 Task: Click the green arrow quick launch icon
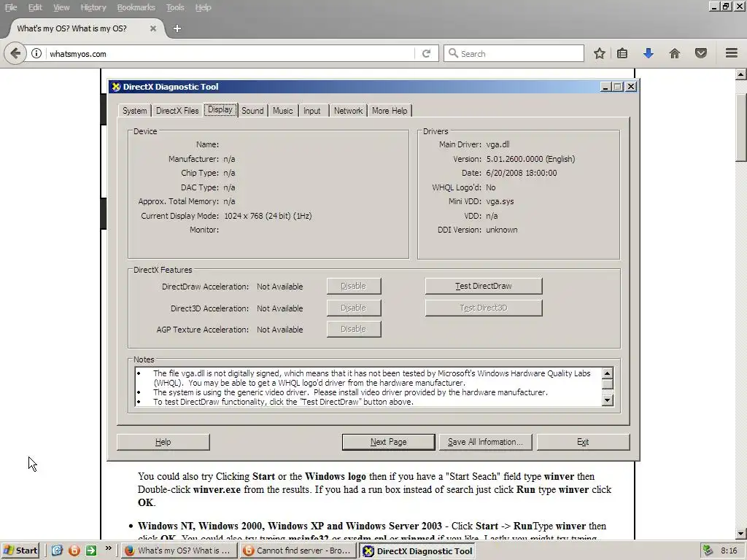[90, 551]
